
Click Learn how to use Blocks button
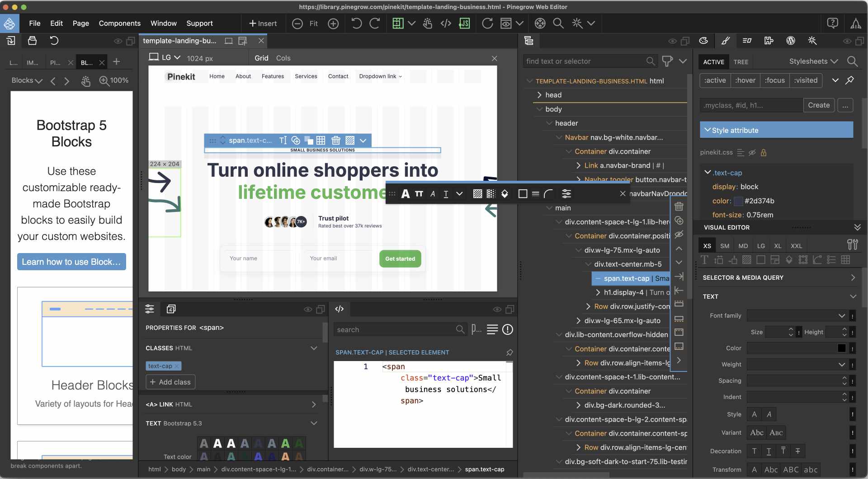71,262
